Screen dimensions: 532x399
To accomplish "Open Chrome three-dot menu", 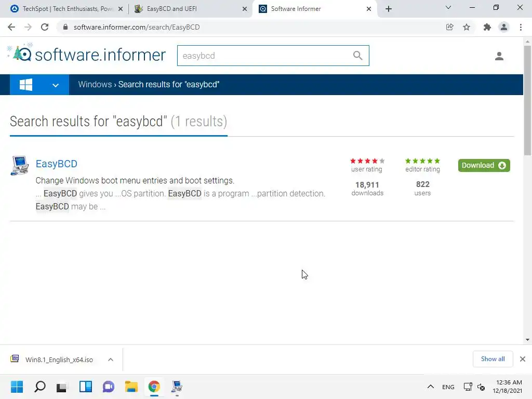I will coord(521,27).
